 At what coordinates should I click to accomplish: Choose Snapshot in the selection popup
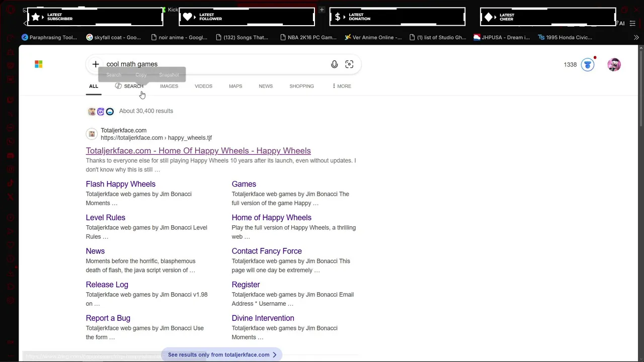click(x=169, y=75)
